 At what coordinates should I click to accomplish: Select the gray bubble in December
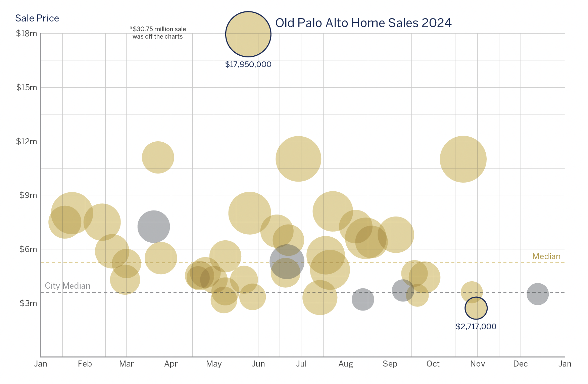(x=537, y=294)
